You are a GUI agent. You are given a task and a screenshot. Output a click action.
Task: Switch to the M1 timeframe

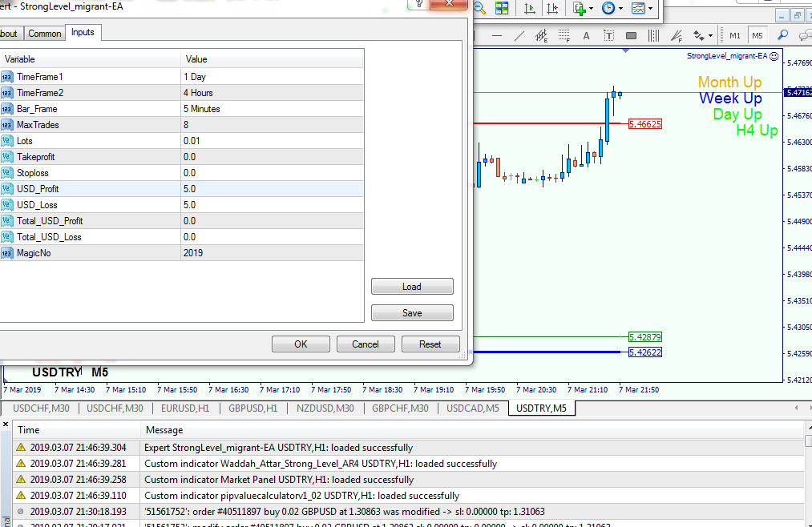(735, 35)
